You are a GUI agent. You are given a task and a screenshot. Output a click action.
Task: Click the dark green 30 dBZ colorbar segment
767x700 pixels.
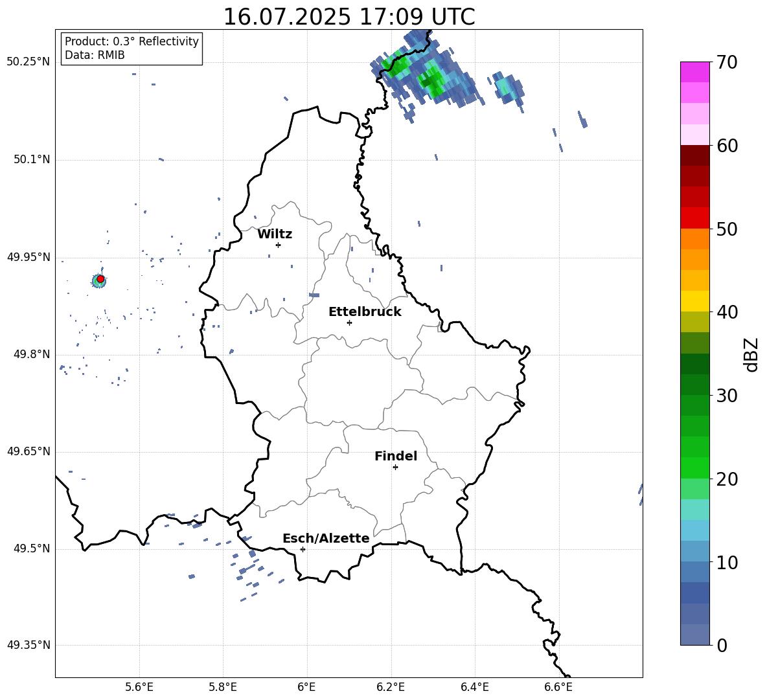[694, 385]
